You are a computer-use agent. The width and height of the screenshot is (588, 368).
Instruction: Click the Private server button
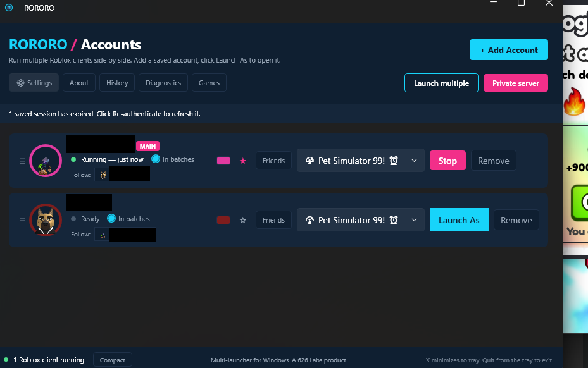[516, 83]
